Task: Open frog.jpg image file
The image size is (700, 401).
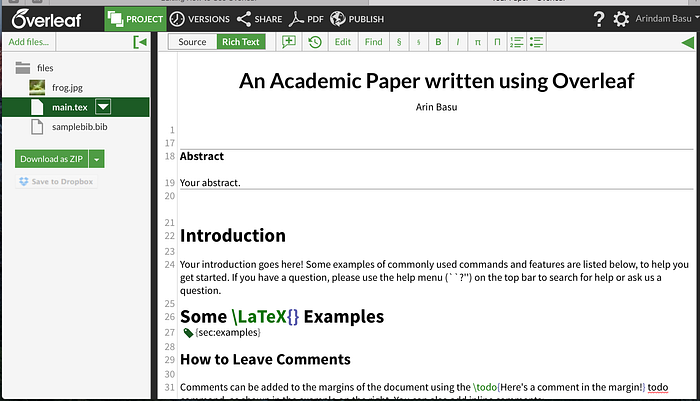Action: pyautogui.click(x=67, y=88)
